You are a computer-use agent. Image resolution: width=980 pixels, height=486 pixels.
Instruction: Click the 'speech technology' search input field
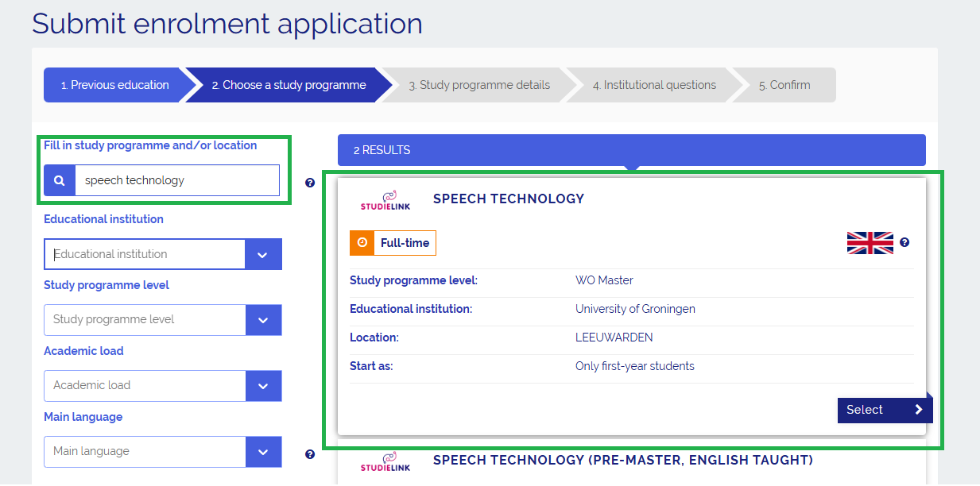[176, 180]
